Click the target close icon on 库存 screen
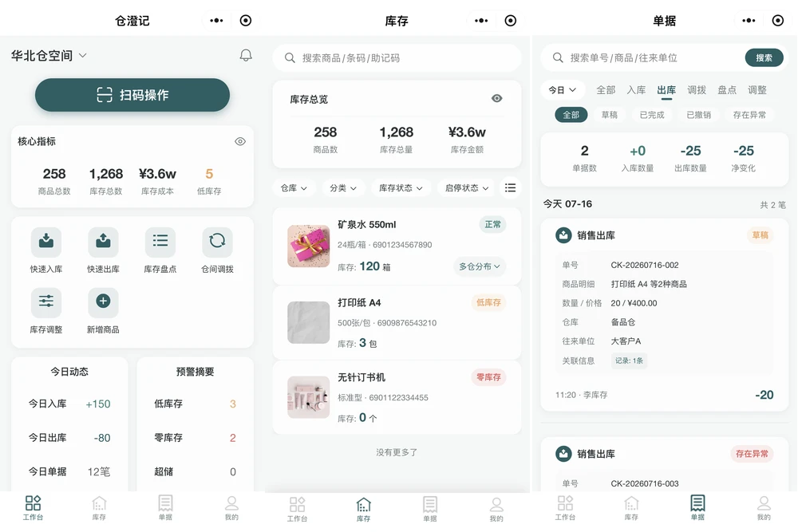The height and width of the screenshot is (532, 798). (x=511, y=21)
